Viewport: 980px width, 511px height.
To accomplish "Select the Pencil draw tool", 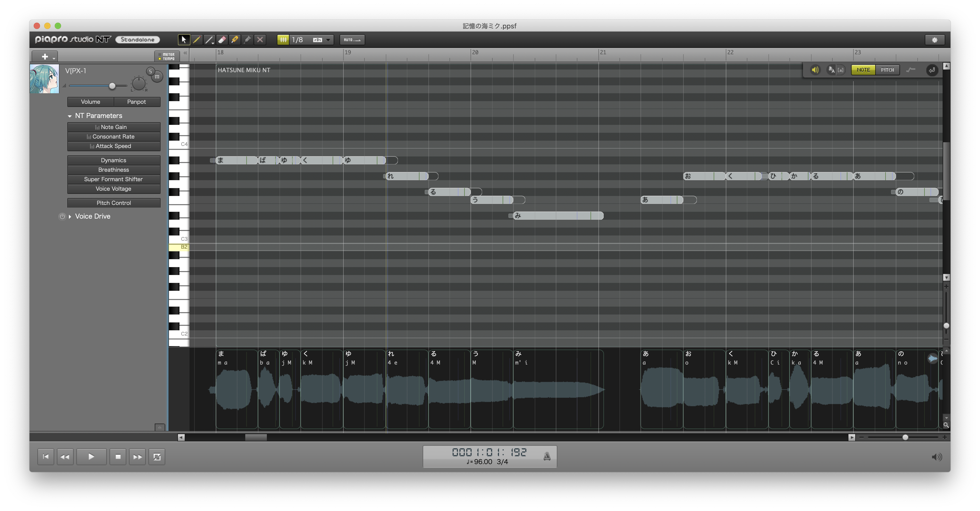I will tap(197, 40).
